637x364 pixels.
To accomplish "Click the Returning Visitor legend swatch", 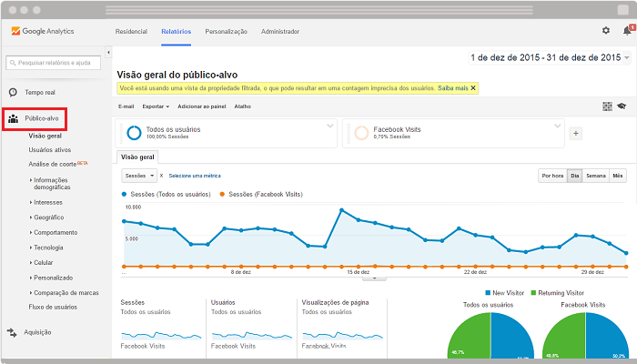I will [x=534, y=292].
